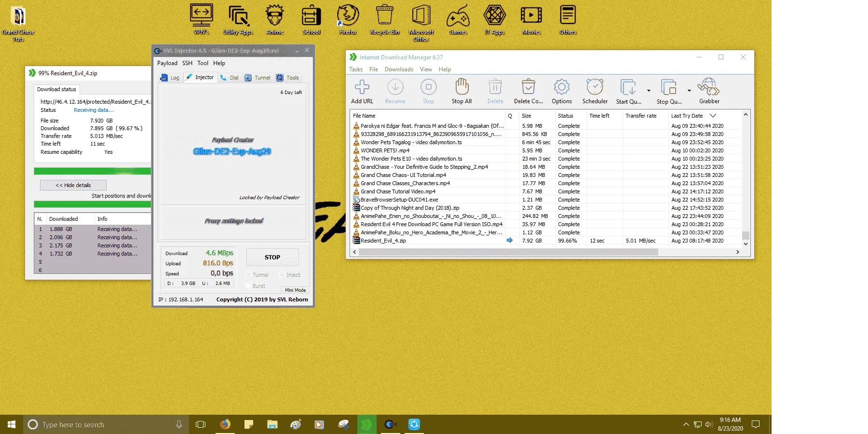The height and width of the screenshot is (434, 868).
Task: Select Download status tab in progress window
Action: pyautogui.click(x=56, y=89)
